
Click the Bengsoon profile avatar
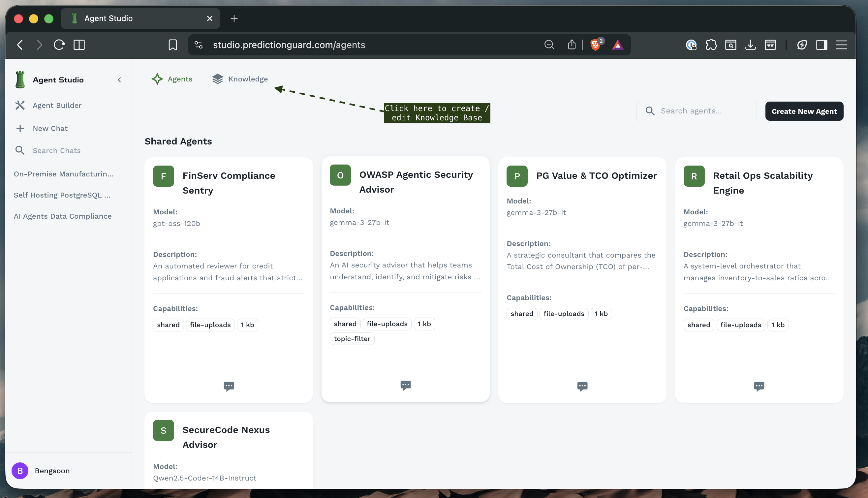click(20, 471)
